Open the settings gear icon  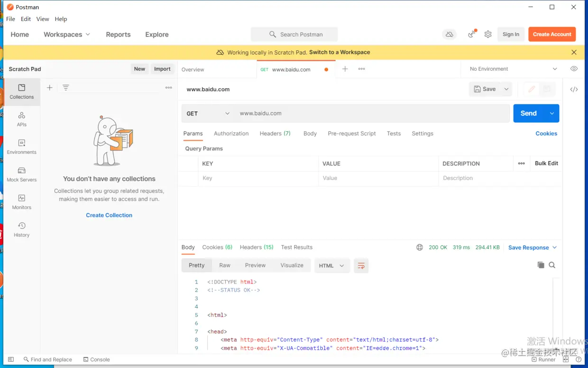(488, 34)
